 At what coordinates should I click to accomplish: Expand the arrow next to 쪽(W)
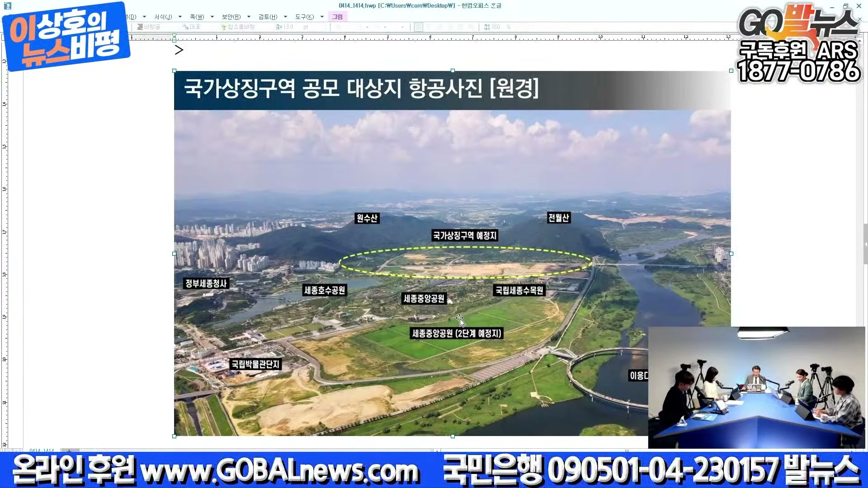click(212, 17)
